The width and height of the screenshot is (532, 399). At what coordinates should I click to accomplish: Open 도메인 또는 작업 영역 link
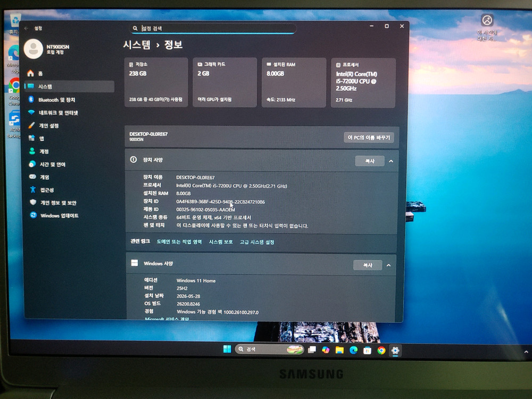(179, 242)
